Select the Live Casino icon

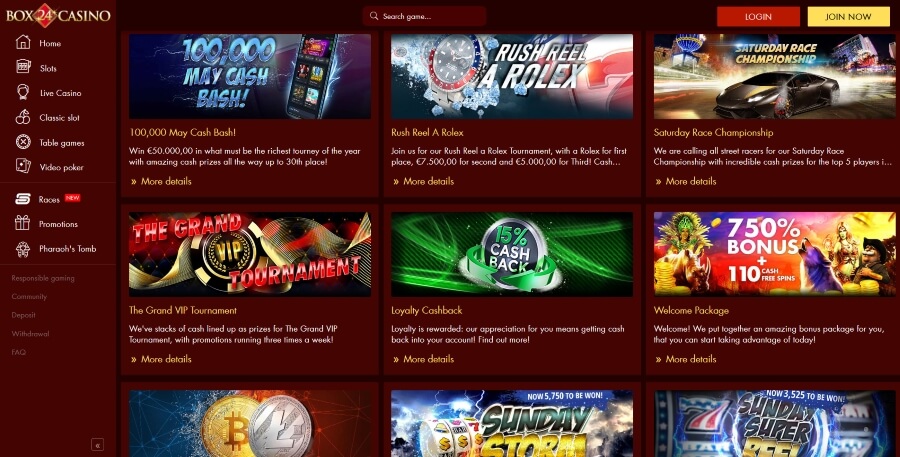point(23,92)
